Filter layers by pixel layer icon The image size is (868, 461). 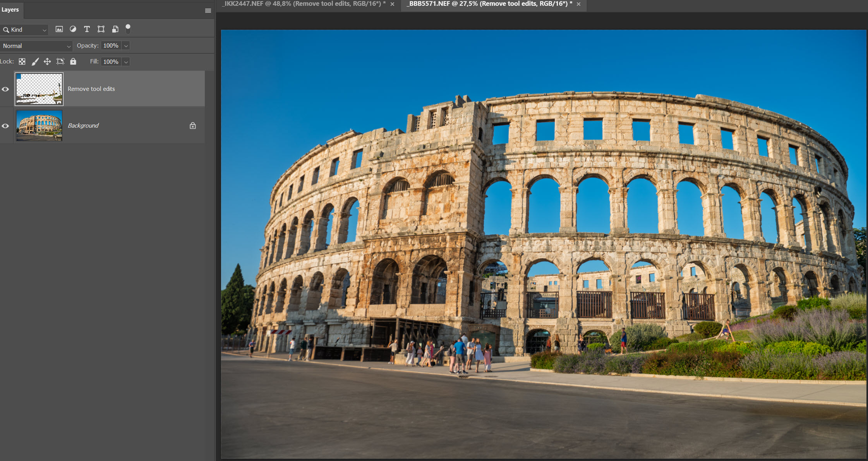59,29
